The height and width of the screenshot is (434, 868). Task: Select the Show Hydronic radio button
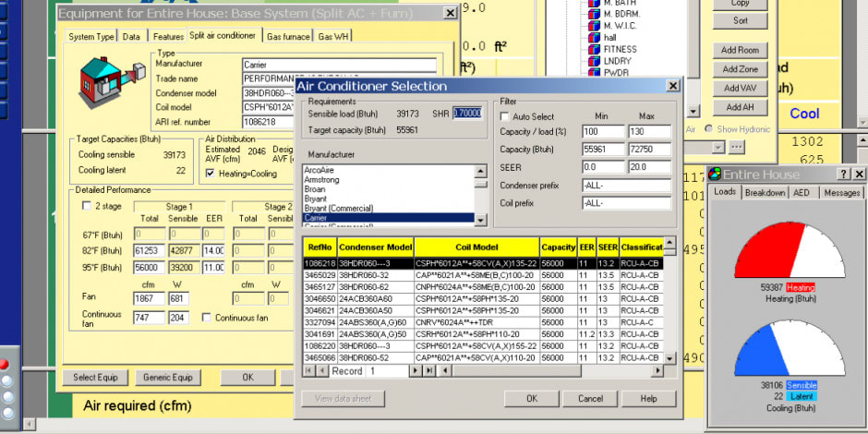click(709, 129)
